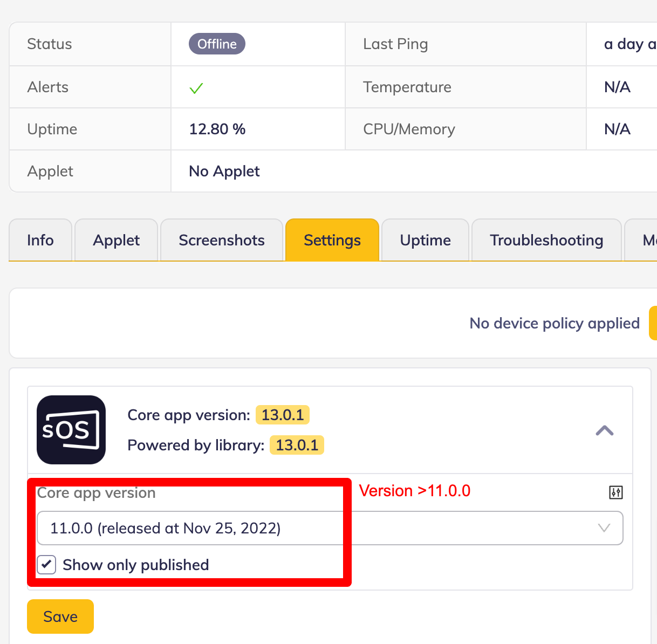Collapse the Core app version panel chevron
This screenshot has width=657, height=644.
click(605, 430)
